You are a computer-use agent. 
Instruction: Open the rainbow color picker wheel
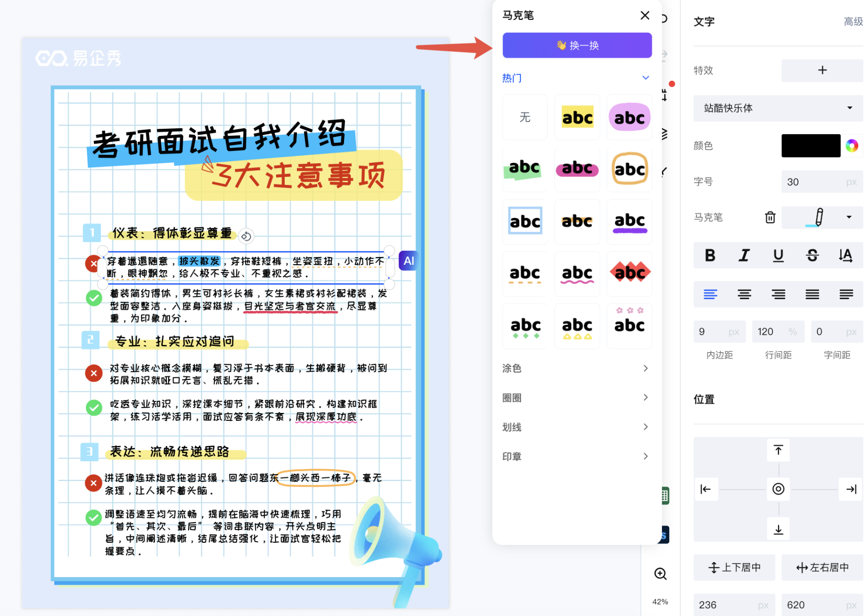pos(851,146)
